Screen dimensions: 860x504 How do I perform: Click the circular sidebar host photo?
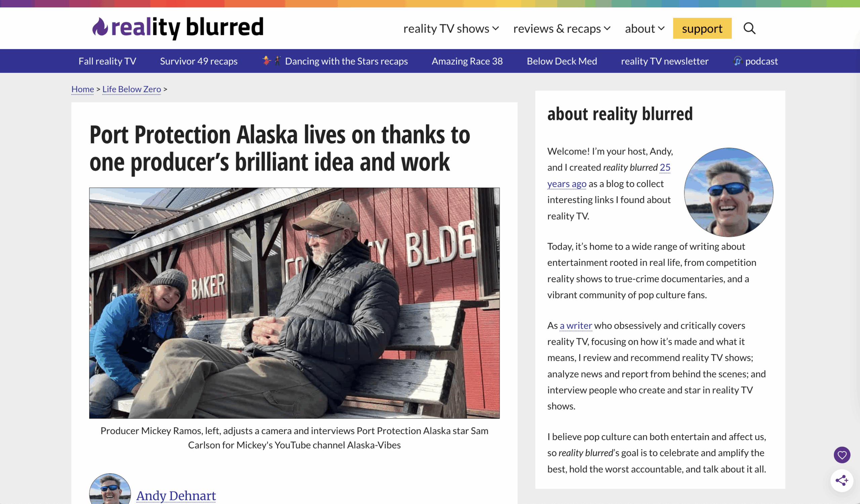pos(728,192)
